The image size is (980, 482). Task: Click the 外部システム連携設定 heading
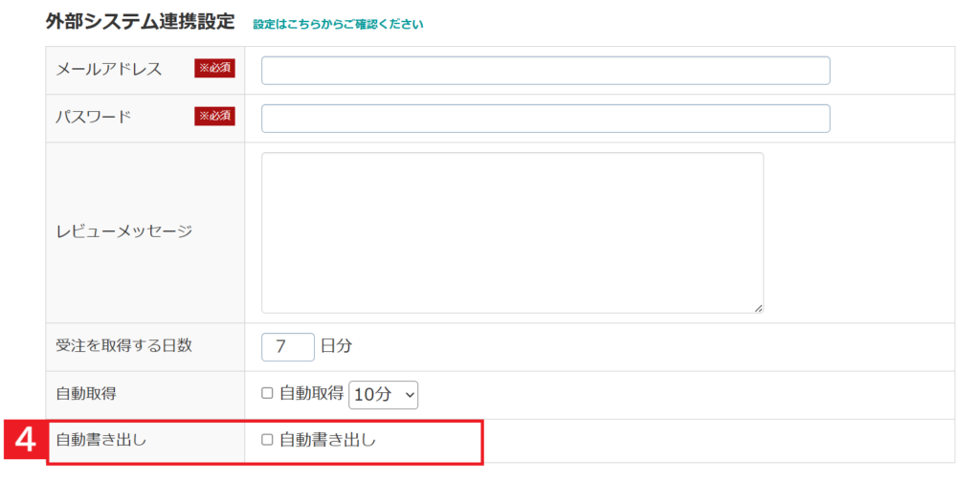tap(140, 22)
